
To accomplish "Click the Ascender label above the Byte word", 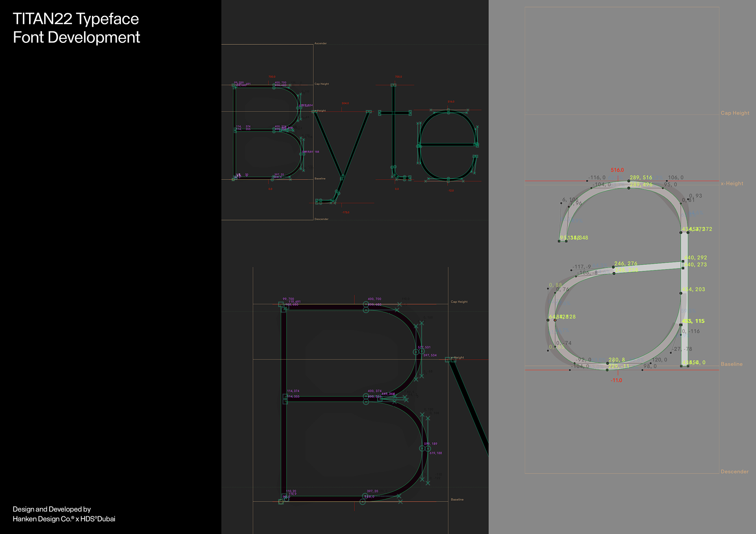I will tap(321, 43).
